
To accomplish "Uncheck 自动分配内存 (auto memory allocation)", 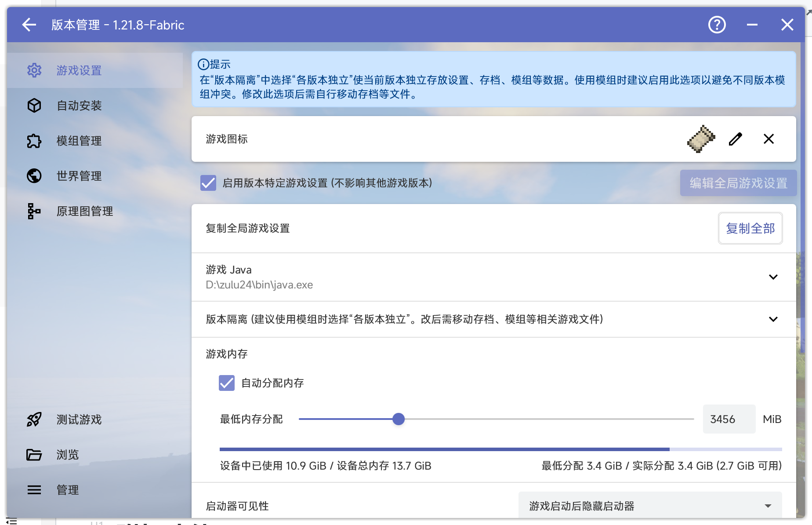I will click(226, 383).
